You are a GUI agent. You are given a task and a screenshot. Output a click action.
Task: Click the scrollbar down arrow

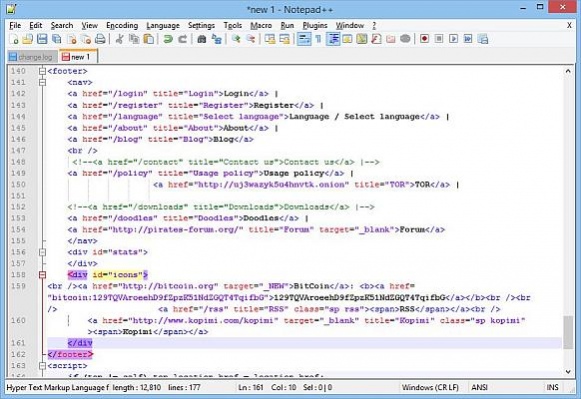[x=568, y=372]
